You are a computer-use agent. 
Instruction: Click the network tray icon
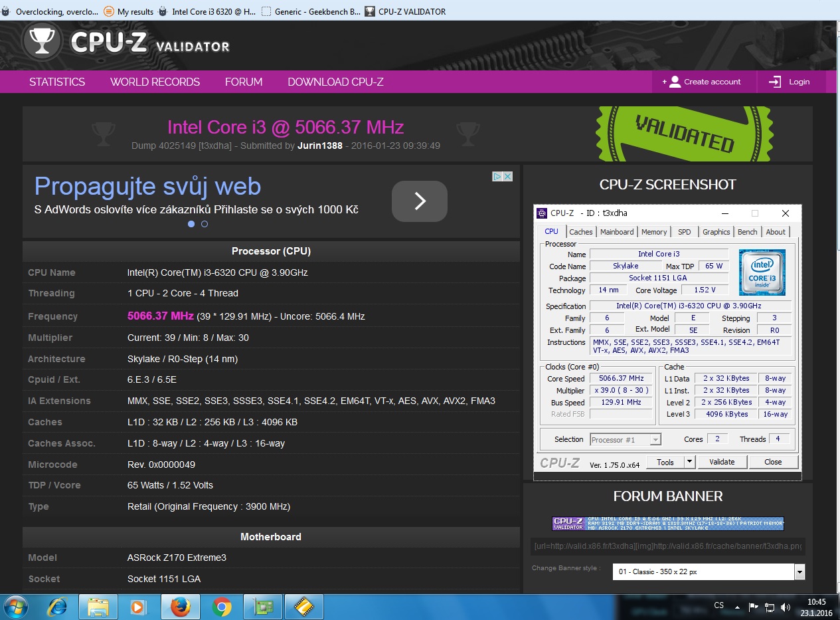point(770,607)
